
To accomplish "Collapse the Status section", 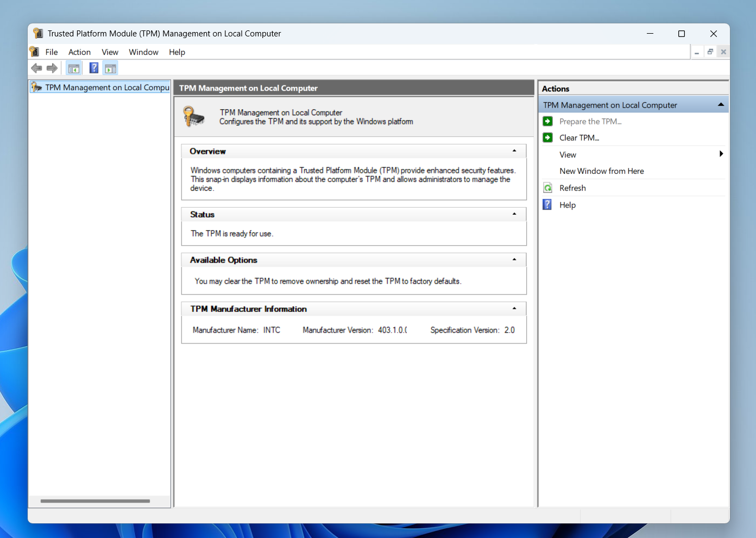I will click(514, 214).
